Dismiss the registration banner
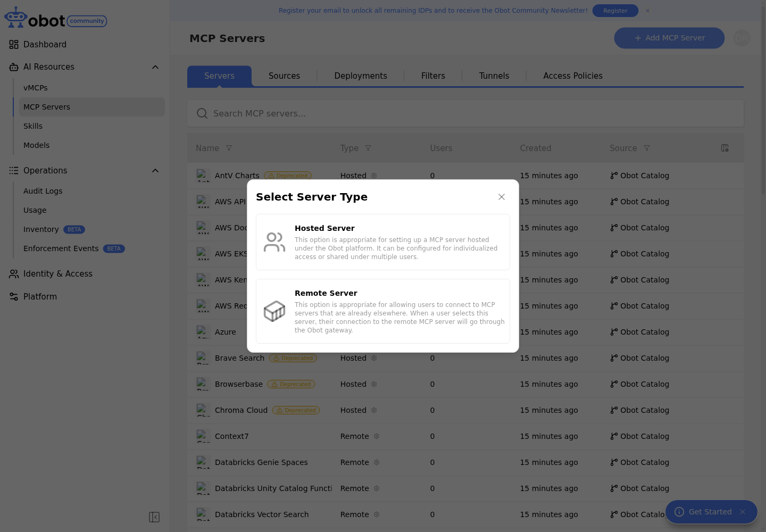Screen dimensions: 766x532 coord(647,11)
